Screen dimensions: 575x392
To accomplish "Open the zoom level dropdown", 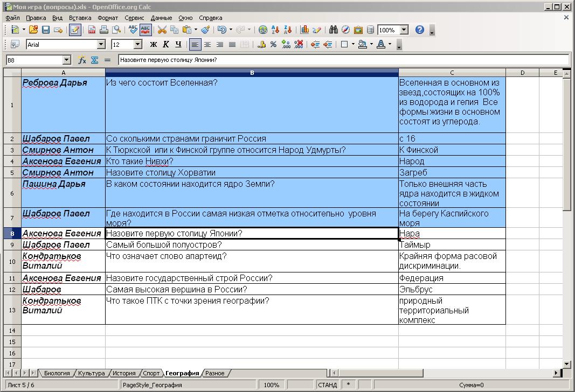I will pyautogui.click(x=404, y=30).
